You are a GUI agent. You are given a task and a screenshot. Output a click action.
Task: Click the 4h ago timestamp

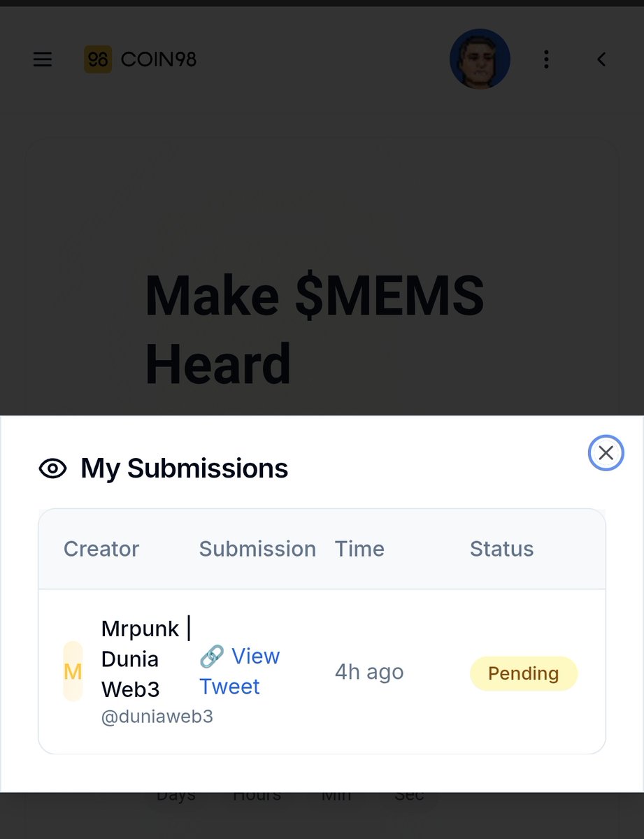[x=369, y=672]
